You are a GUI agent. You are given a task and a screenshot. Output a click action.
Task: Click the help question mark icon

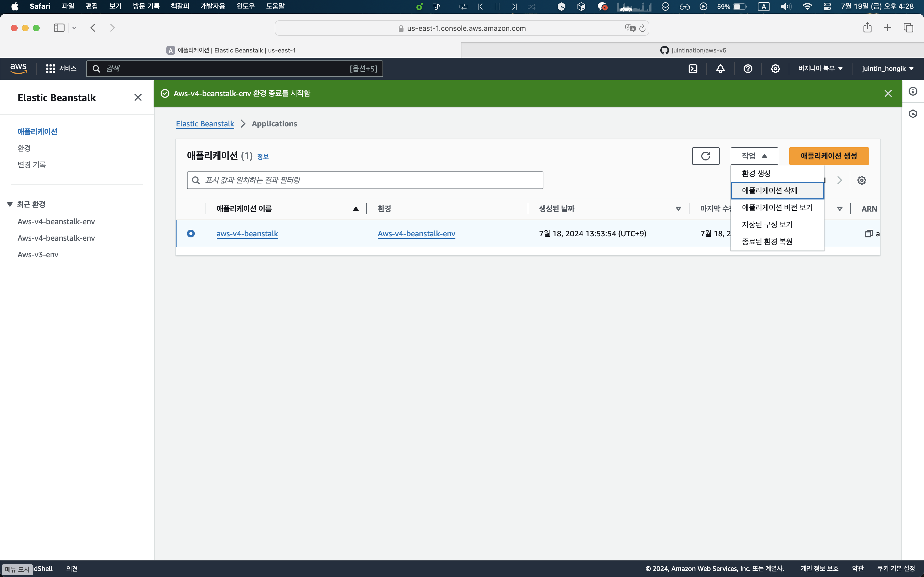click(748, 69)
